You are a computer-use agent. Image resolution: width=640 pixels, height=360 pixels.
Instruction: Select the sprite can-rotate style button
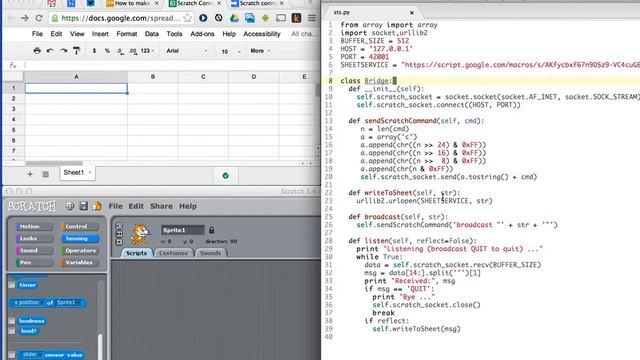pyautogui.click(x=119, y=226)
